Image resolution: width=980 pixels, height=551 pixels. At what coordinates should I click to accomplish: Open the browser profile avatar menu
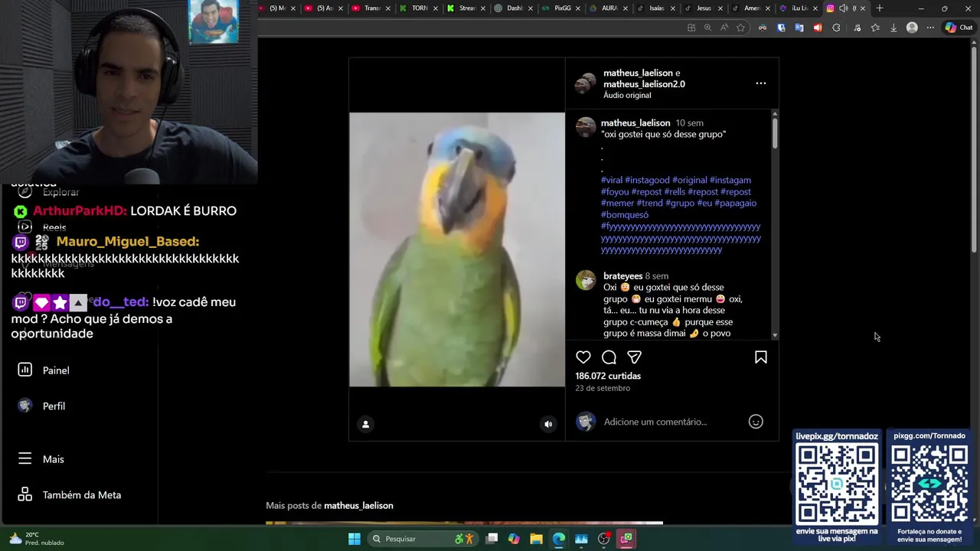coord(912,28)
